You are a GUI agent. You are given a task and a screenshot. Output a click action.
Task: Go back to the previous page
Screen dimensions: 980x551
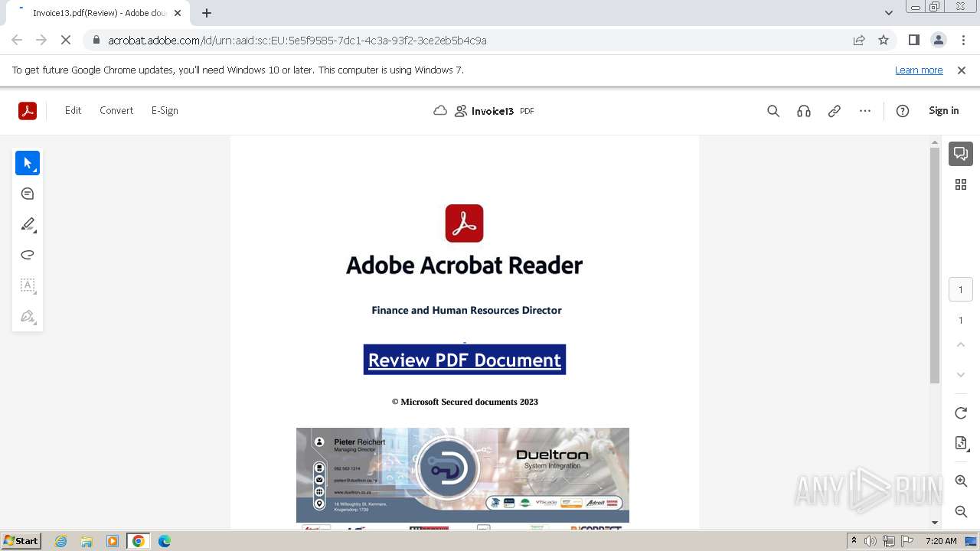(17, 41)
